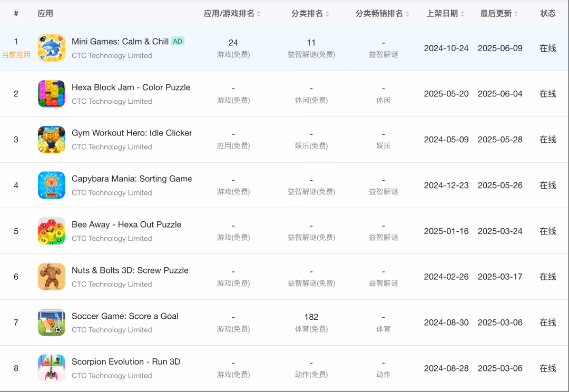Click last update date 2025-05-26
The height and width of the screenshot is (392, 569).
click(500, 185)
